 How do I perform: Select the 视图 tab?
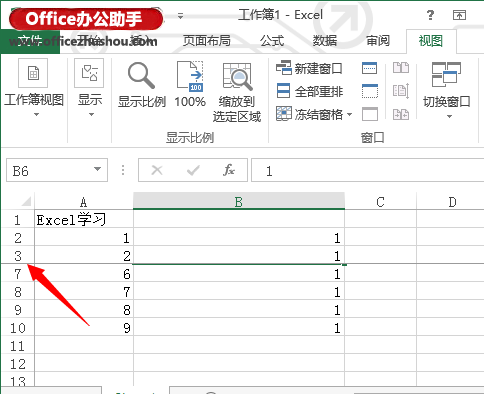click(431, 41)
